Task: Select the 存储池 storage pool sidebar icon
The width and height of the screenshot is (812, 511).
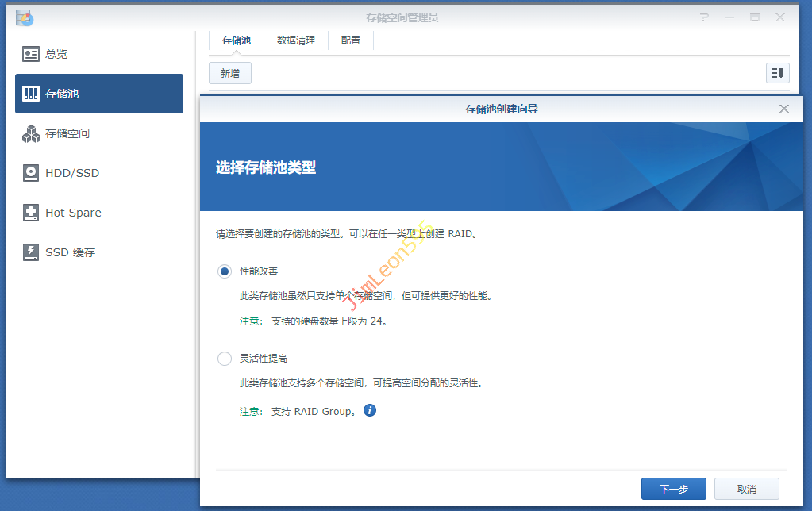Action: [31, 94]
